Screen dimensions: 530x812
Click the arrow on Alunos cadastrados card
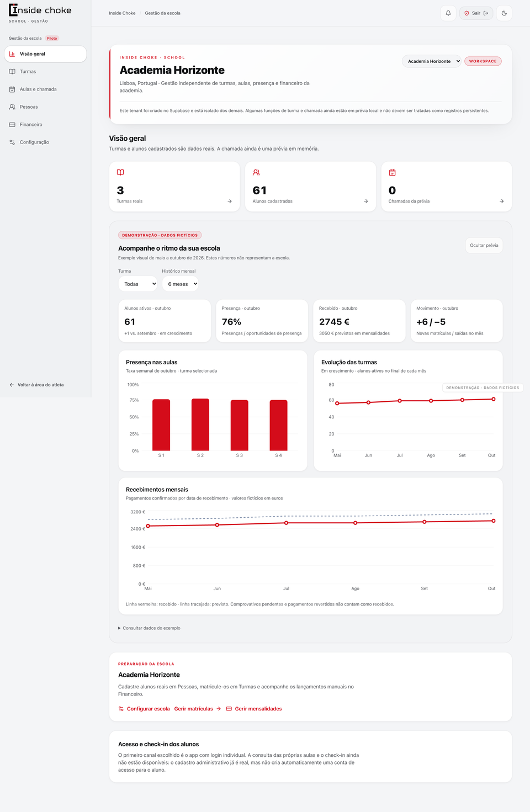pos(366,201)
